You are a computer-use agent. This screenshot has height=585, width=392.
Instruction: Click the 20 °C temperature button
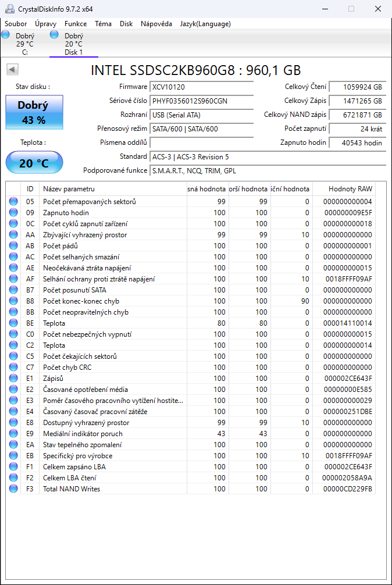[x=34, y=163]
